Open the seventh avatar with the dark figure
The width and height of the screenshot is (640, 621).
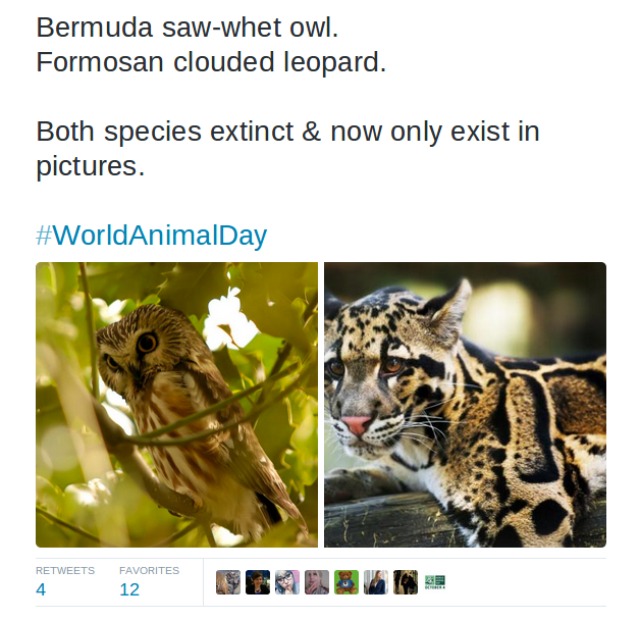point(405,582)
